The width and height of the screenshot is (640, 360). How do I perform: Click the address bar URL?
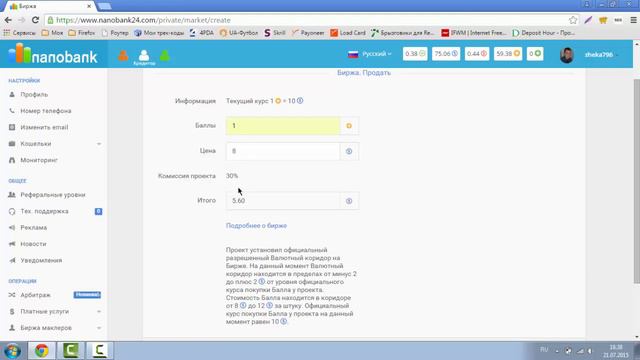pos(143,20)
